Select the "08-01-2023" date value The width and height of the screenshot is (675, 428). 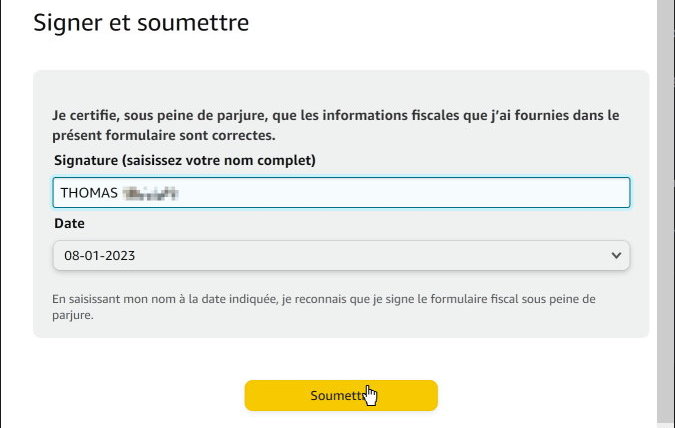pyautogui.click(x=99, y=255)
